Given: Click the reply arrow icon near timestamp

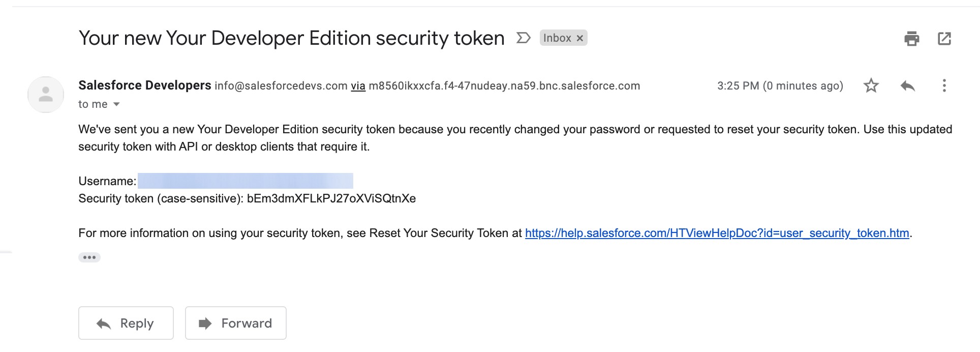Looking at the screenshot, I should tap(908, 86).
